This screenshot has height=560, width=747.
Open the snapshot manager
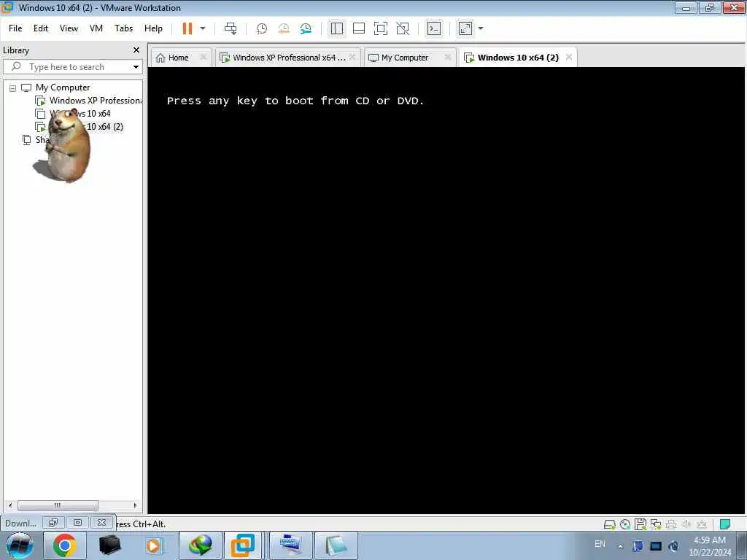coord(306,28)
